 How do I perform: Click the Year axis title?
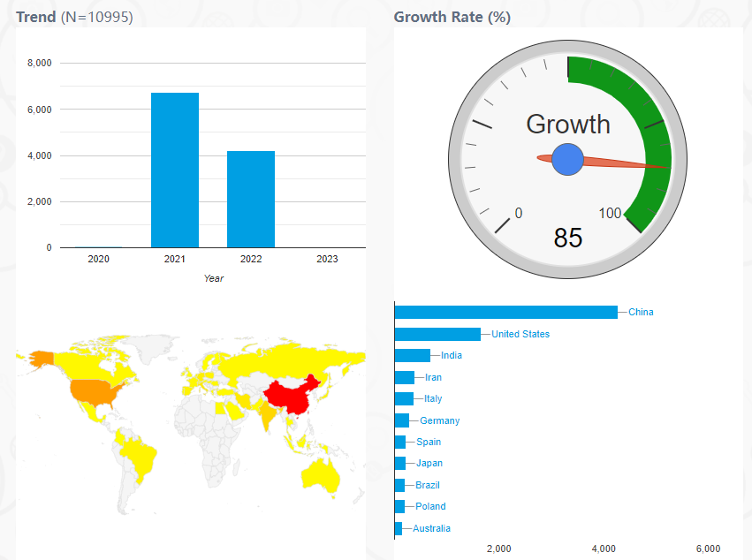(214, 278)
